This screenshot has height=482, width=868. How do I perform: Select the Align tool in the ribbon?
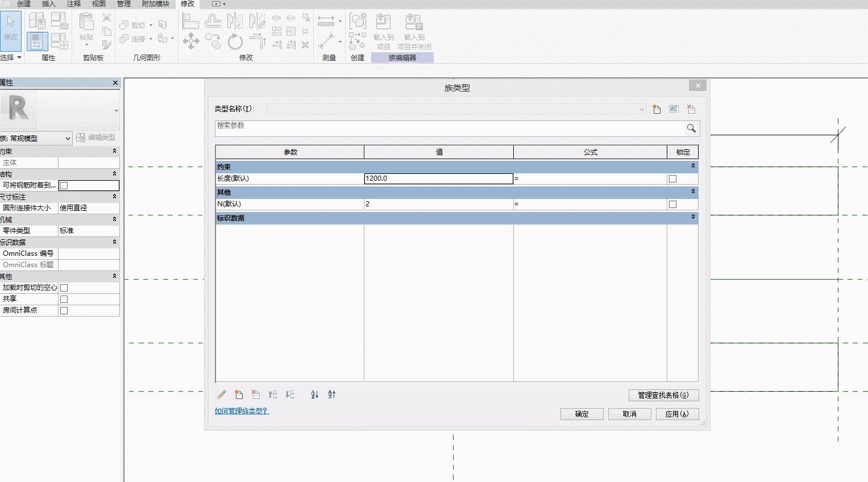pos(190,21)
